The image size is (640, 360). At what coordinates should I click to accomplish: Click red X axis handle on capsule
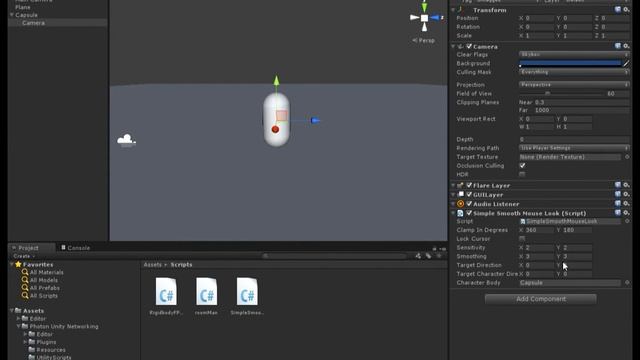(275, 129)
